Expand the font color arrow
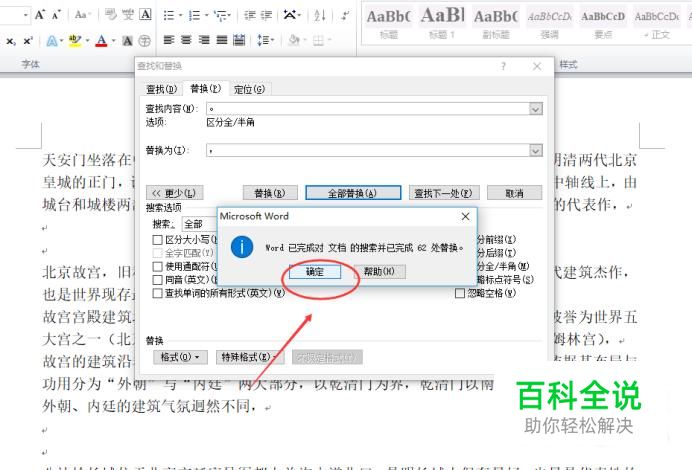The height and width of the screenshot is (470, 692). (113, 41)
